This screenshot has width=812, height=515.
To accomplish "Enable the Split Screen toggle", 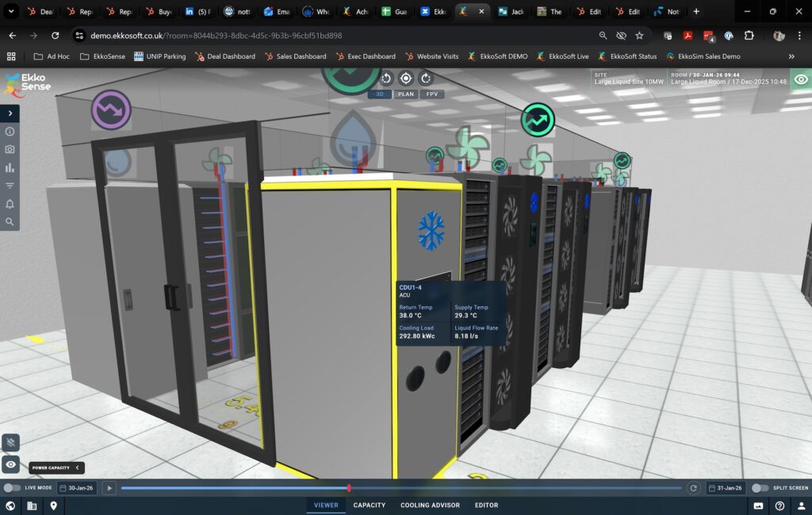I will tap(760, 488).
